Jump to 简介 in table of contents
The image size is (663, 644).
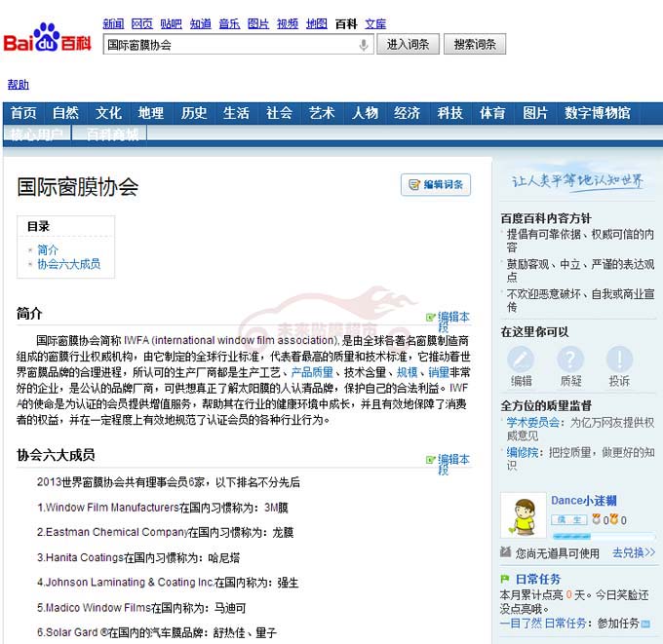48,249
